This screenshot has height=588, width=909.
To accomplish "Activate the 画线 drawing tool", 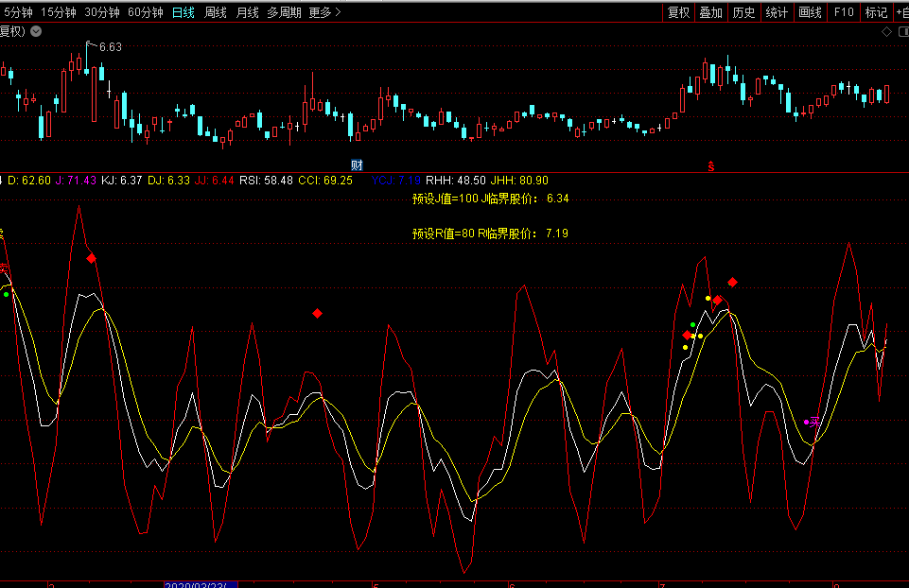I will 810,12.
